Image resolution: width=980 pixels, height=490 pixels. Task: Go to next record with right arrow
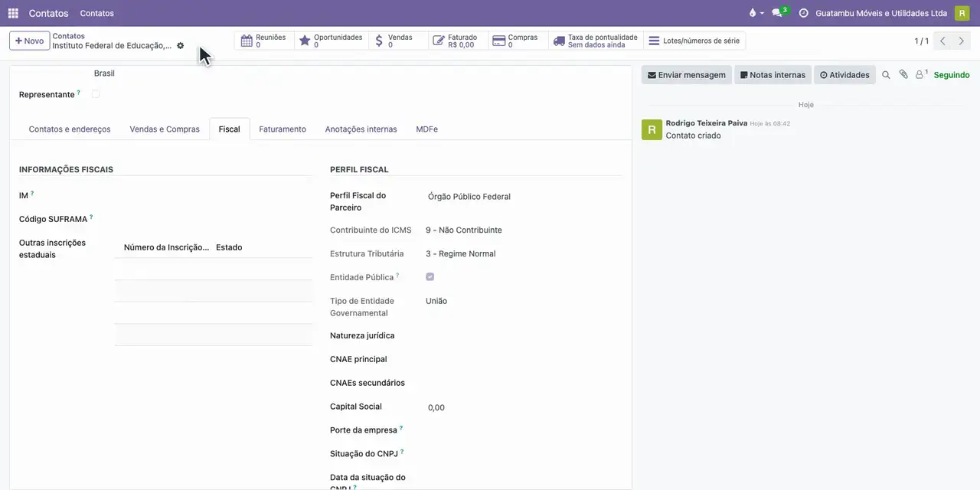click(962, 41)
